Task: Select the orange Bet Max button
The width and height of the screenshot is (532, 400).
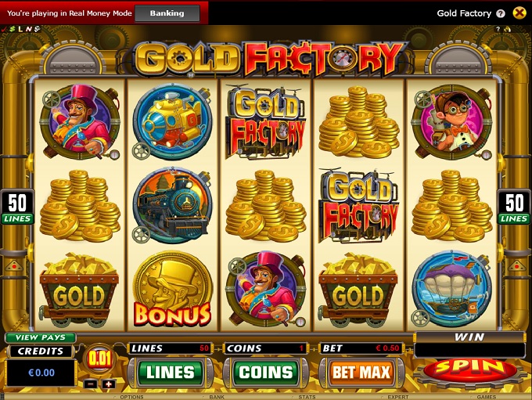Action: click(x=361, y=372)
